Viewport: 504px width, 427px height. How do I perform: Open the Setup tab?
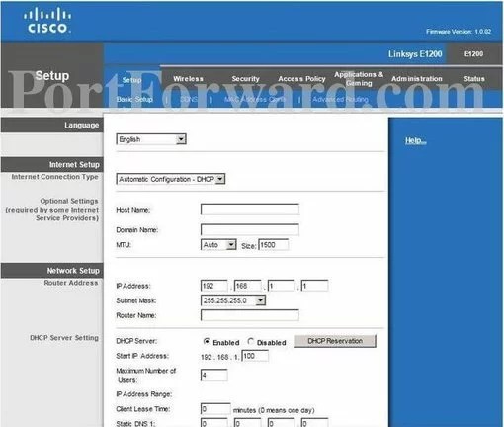point(131,80)
